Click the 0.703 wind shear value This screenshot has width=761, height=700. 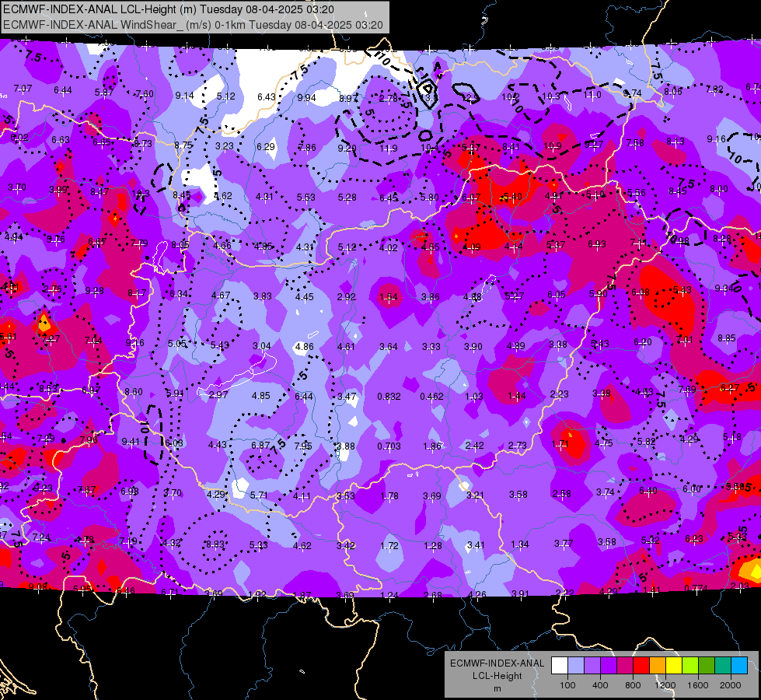point(389,446)
